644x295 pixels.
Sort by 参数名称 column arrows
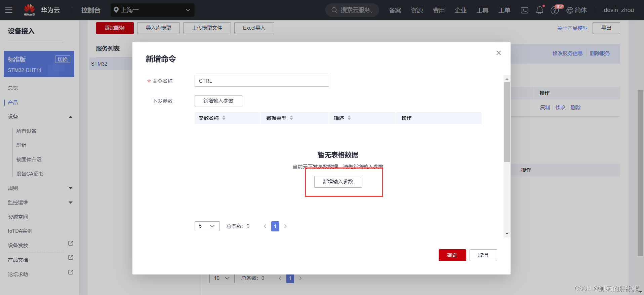224,118
